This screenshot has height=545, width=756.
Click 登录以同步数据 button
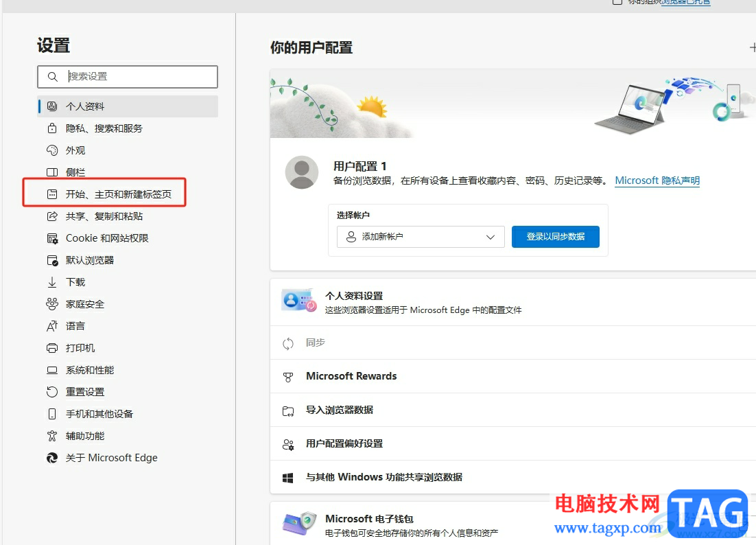tap(556, 237)
